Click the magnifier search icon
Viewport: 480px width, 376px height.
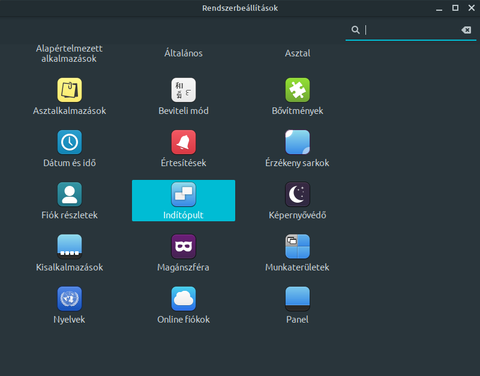click(355, 30)
